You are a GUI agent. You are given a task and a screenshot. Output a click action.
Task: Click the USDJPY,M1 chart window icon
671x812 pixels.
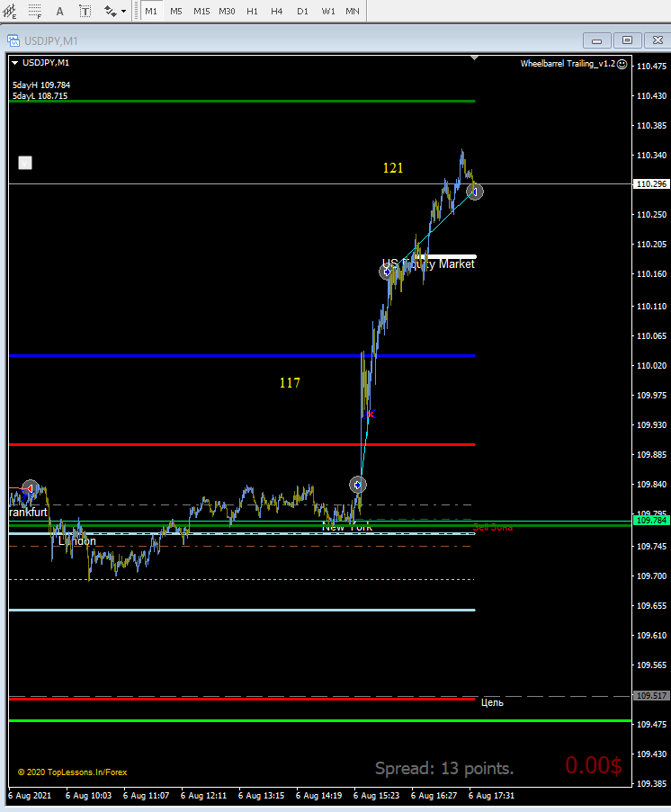click(x=13, y=40)
